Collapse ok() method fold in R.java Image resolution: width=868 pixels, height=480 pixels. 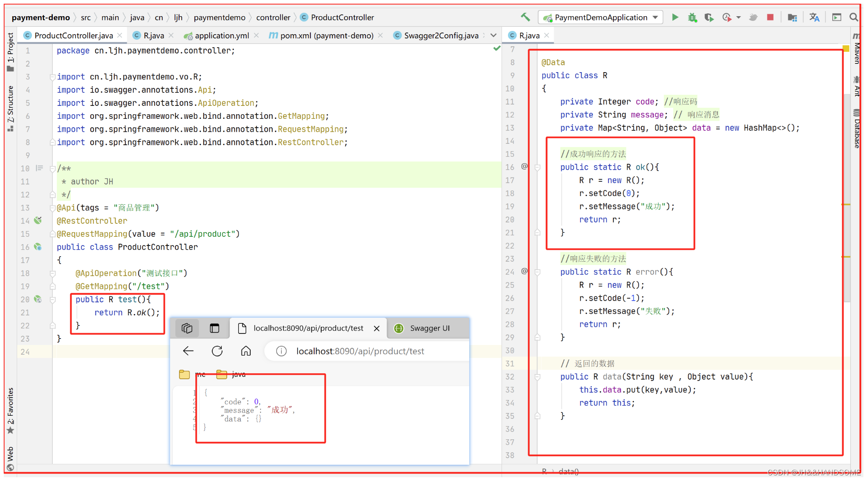point(538,167)
